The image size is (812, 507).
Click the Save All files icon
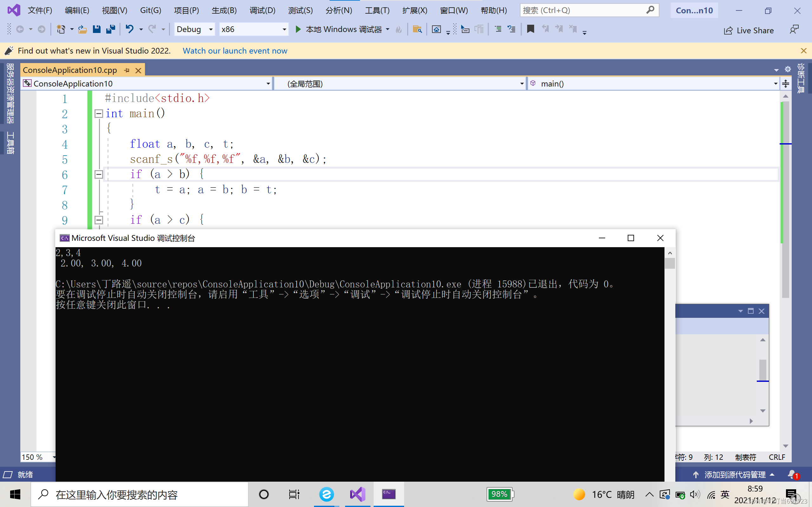111,29
